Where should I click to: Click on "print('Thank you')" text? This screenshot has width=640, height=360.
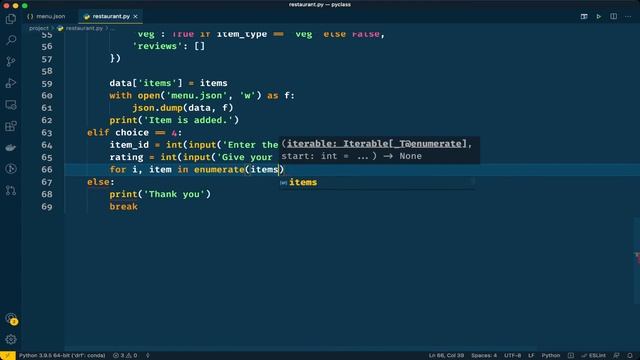[160, 194]
